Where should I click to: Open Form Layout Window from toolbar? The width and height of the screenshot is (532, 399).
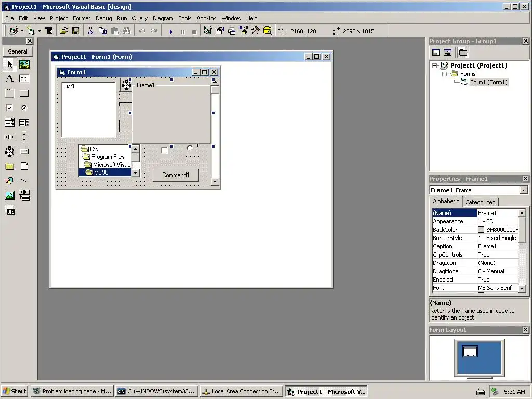[232, 31]
